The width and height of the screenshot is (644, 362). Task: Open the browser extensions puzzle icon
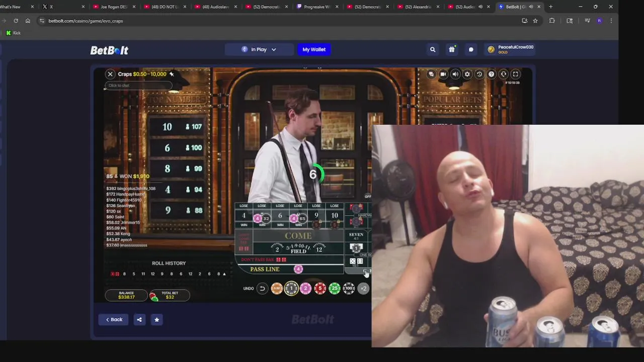(x=552, y=21)
